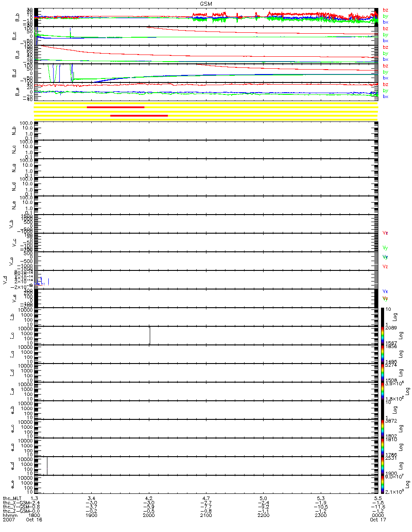Click the vertical line in e_d panel
This screenshot has width=412, height=532.
pyautogui.click(x=47, y=465)
